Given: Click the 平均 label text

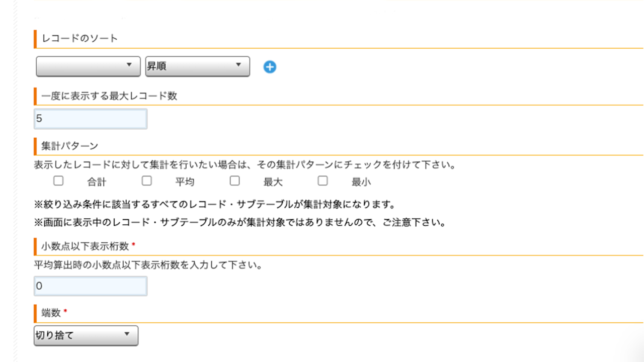Looking at the screenshot, I should (185, 182).
